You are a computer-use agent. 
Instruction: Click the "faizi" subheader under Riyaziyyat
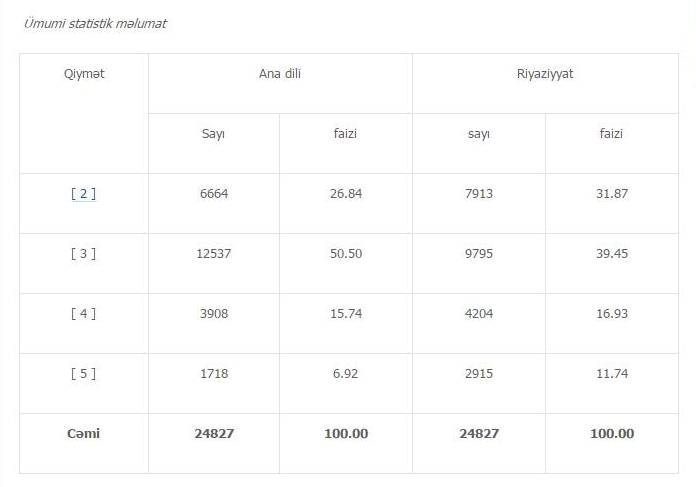click(611, 134)
